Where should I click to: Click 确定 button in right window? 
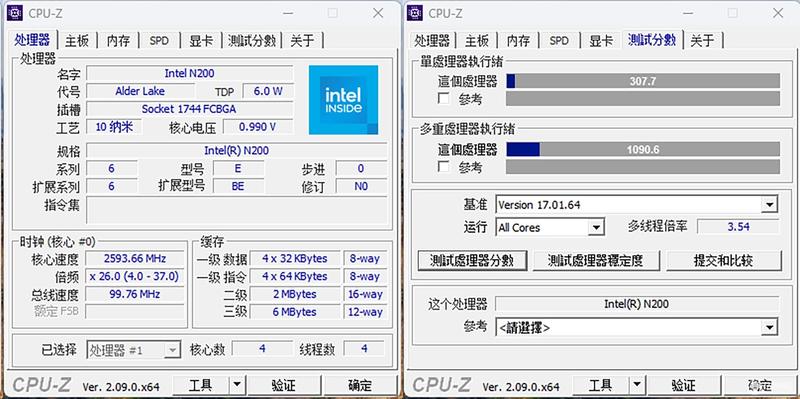[760, 385]
